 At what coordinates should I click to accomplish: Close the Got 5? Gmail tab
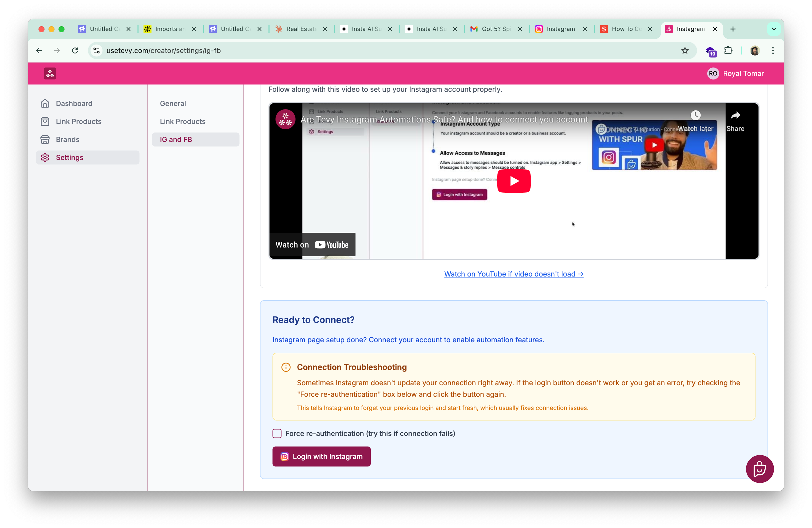point(520,29)
